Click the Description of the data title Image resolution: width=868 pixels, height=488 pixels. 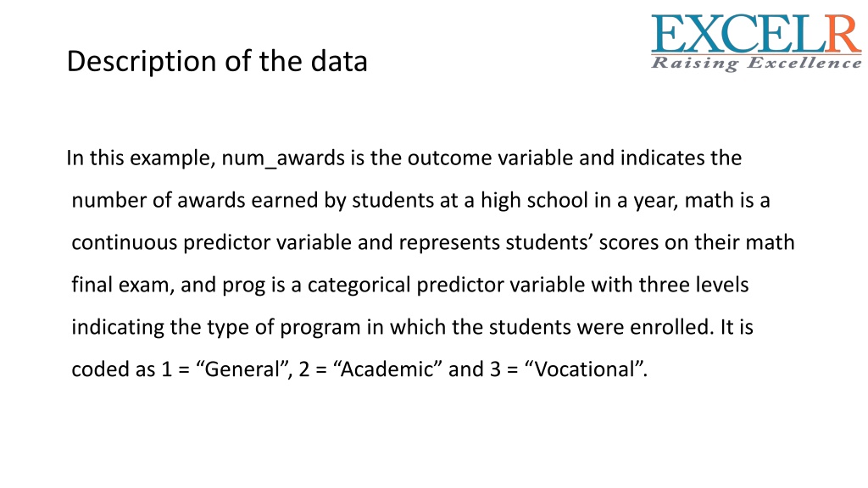pos(217,61)
